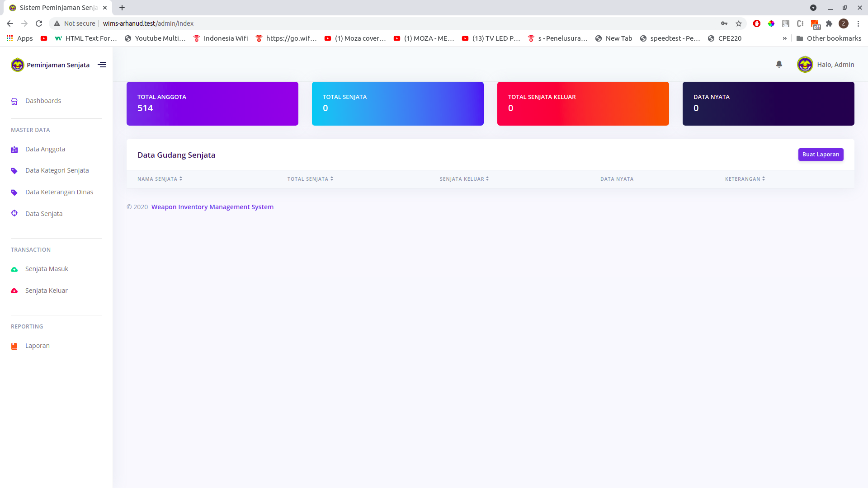Open the (1) Moza cover... bookmark
Viewport: 868px width, 488px height.
tap(355, 38)
